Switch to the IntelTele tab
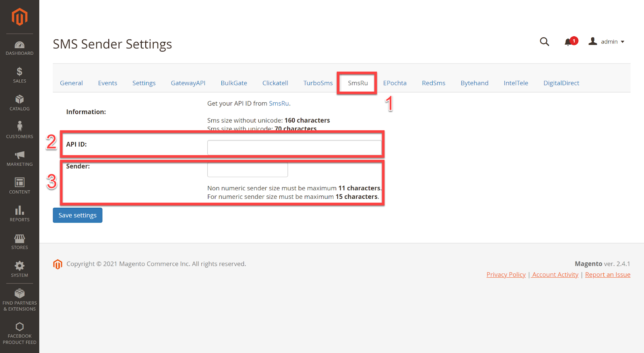Screen dimensions: 644x353 pyautogui.click(x=516, y=83)
